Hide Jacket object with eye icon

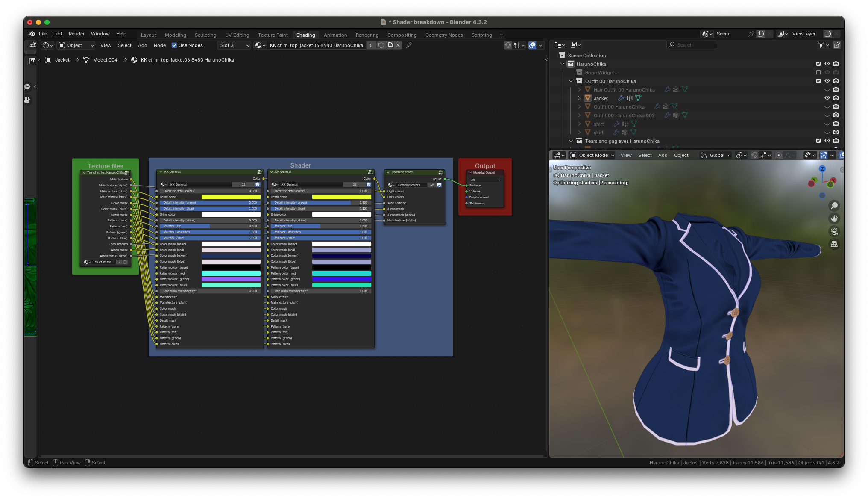[827, 98]
